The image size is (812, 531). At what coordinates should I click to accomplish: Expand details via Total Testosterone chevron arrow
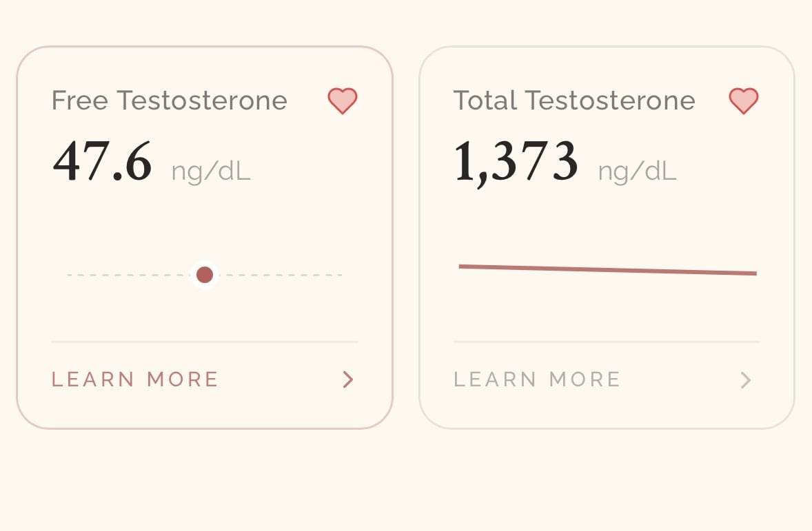point(746,380)
